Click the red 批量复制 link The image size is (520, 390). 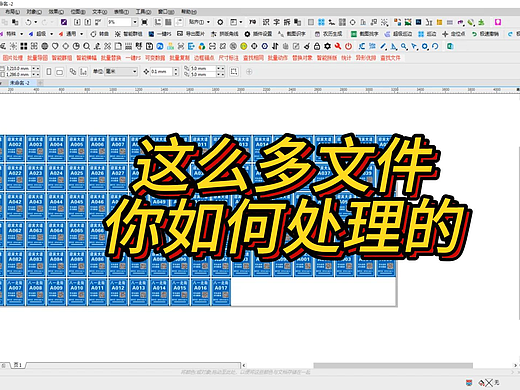pyautogui.click(x=179, y=58)
